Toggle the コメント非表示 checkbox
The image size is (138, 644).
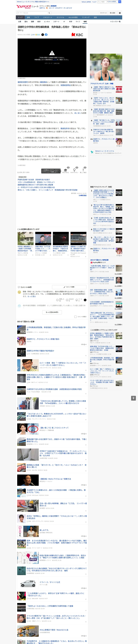[x=75, y=317]
